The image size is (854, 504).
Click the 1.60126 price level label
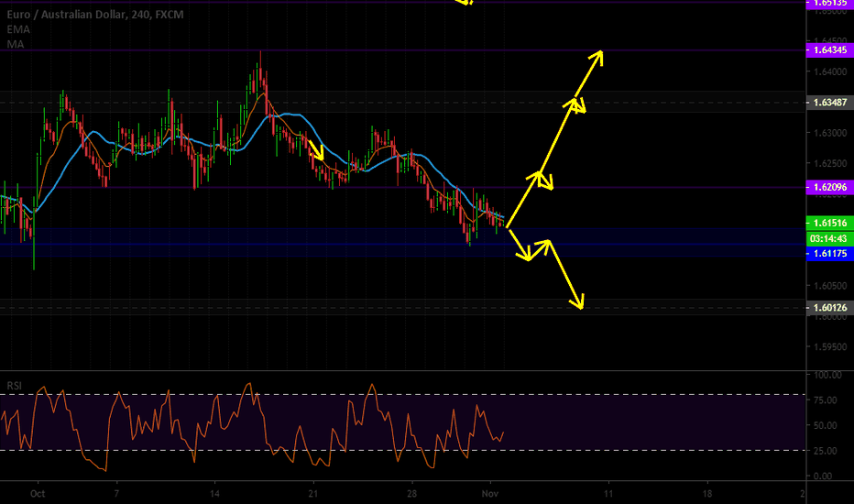click(x=829, y=308)
